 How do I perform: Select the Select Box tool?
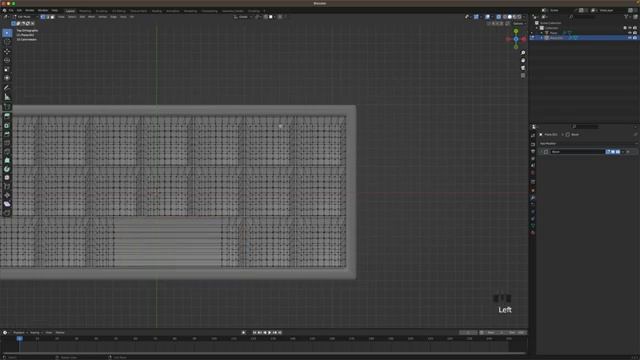click(x=7, y=33)
